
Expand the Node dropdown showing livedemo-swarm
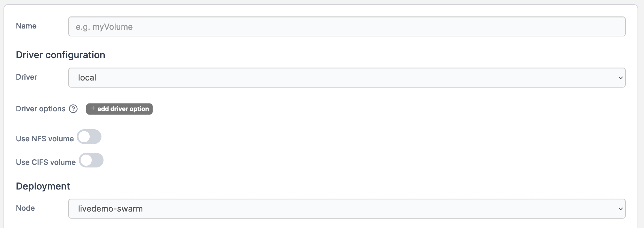click(346, 209)
